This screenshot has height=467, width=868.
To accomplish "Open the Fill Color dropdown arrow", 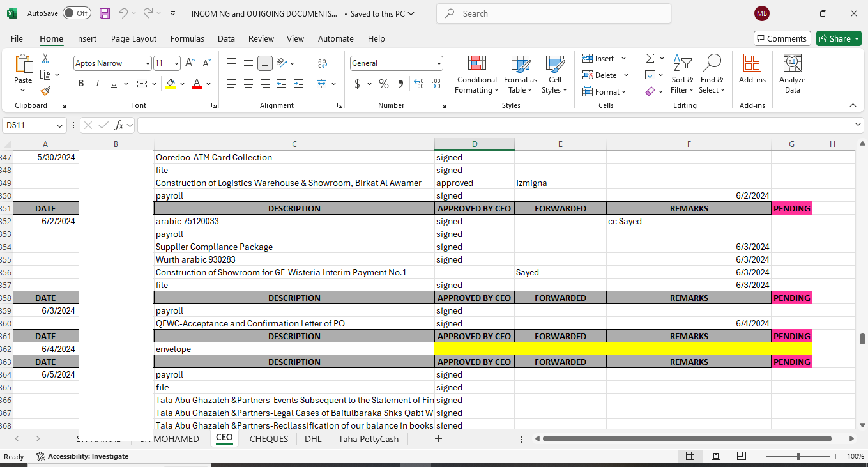I will (182, 84).
